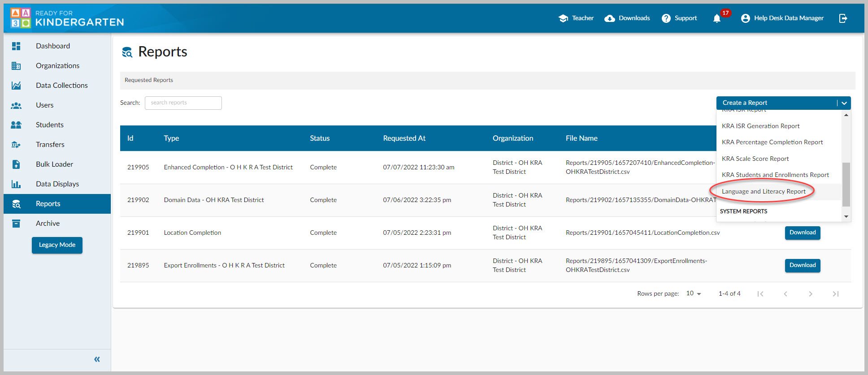
Task: Click the 07/05/2022 2:23:31 pm timestamp
Action: coord(417,233)
